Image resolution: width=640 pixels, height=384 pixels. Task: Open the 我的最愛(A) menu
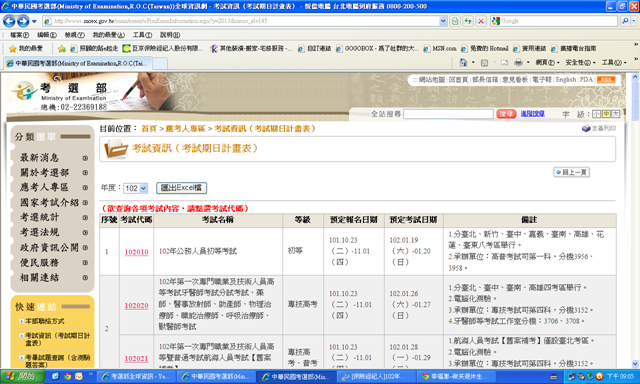(x=109, y=35)
